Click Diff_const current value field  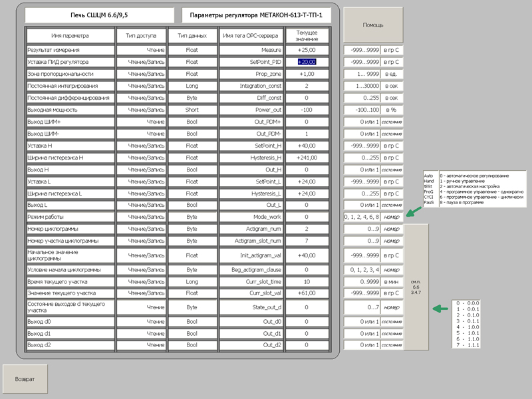tap(307, 98)
